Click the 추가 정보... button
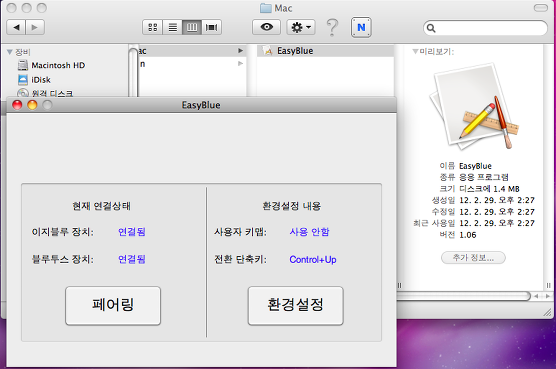556x369 pixels. 473,258
